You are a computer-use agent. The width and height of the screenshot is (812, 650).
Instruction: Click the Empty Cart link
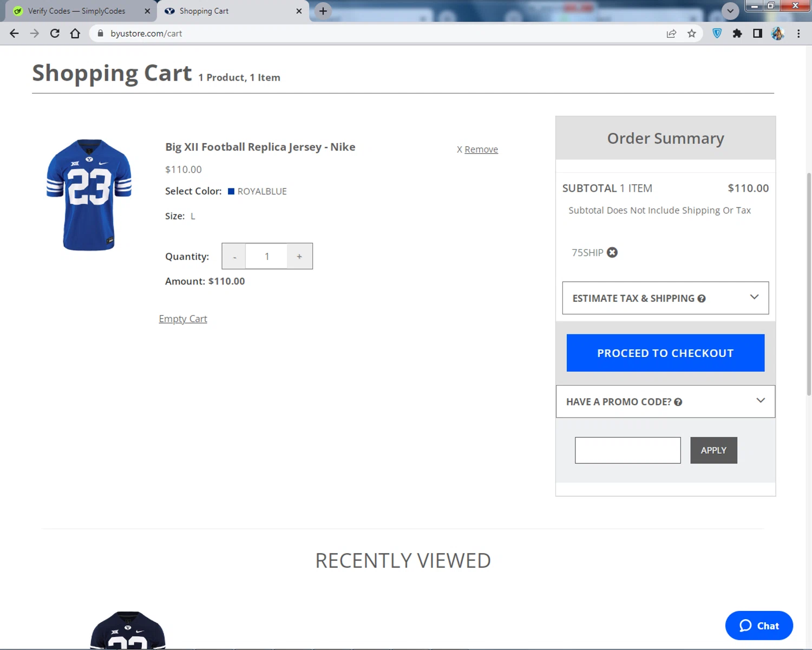tap(183, 319)
